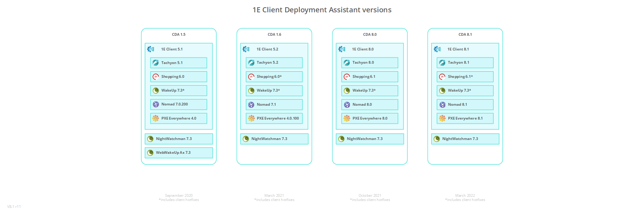
Task: Select the CDA 1.5 heading
Action: click(179, 35)
